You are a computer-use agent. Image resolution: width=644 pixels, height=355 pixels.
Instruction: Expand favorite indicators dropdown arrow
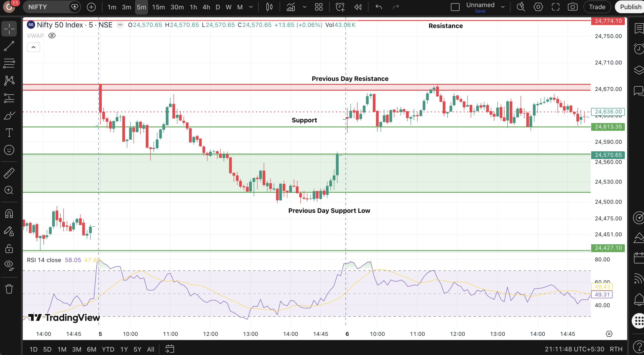click(305, 7)
